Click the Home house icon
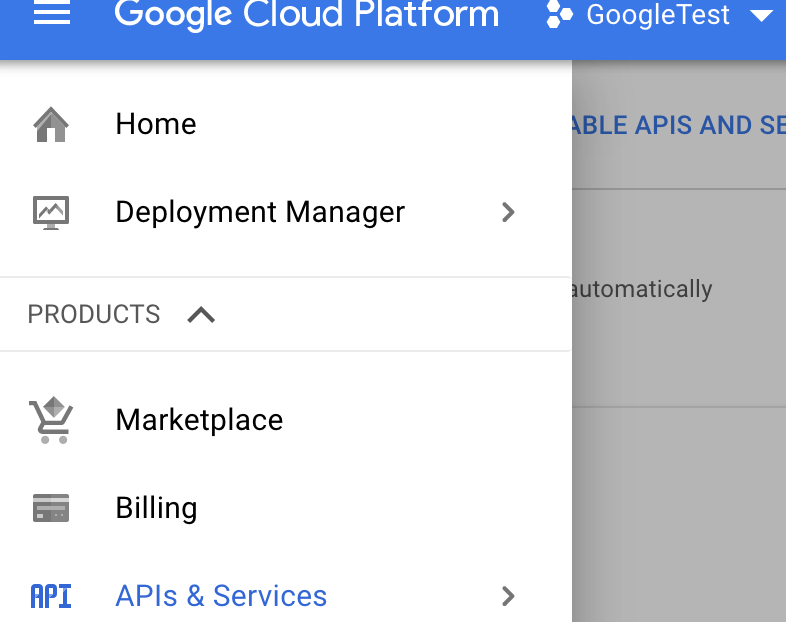The width and height of the screenshot is (786, 622). tap(51, 125)
